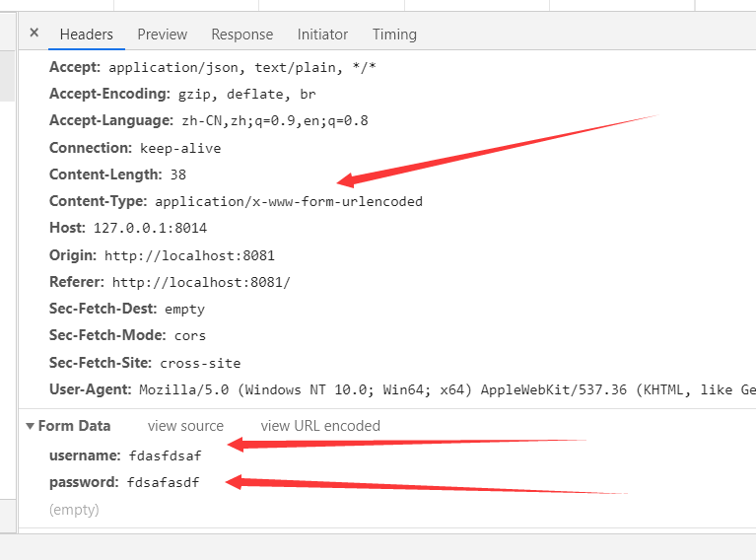Click the (empty) form data entry
Viewport: 756px width, 560px height.
click(x=74, y=510)
